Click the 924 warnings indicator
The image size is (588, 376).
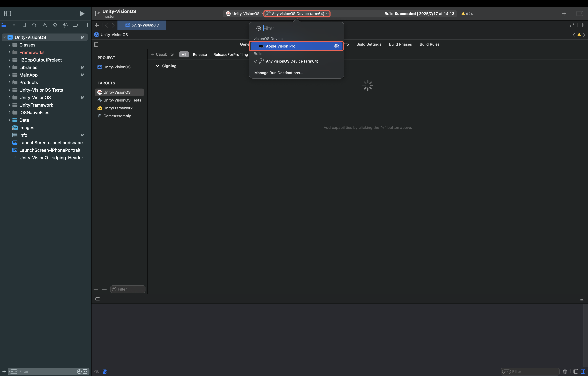tap(467, 14)
